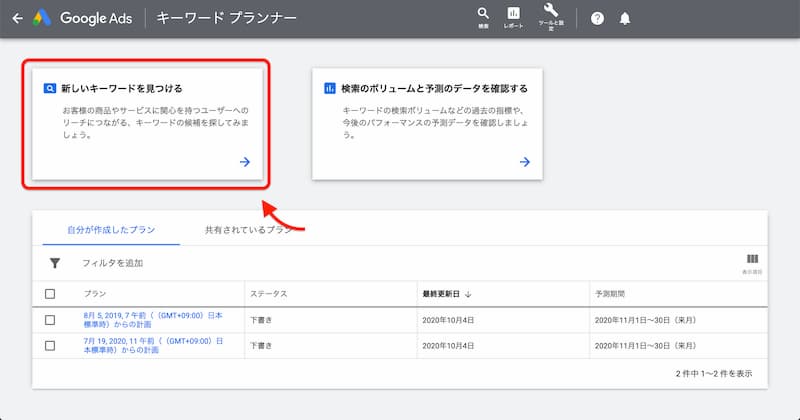This screenshot has height=420, width=800.
Task: Click forecast period in 7月 19, 2020 row
Action: (645, 345)
